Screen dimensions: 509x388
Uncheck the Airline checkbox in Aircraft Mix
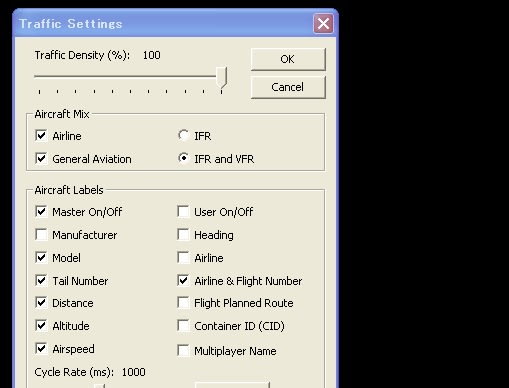[x=41, y=136]
